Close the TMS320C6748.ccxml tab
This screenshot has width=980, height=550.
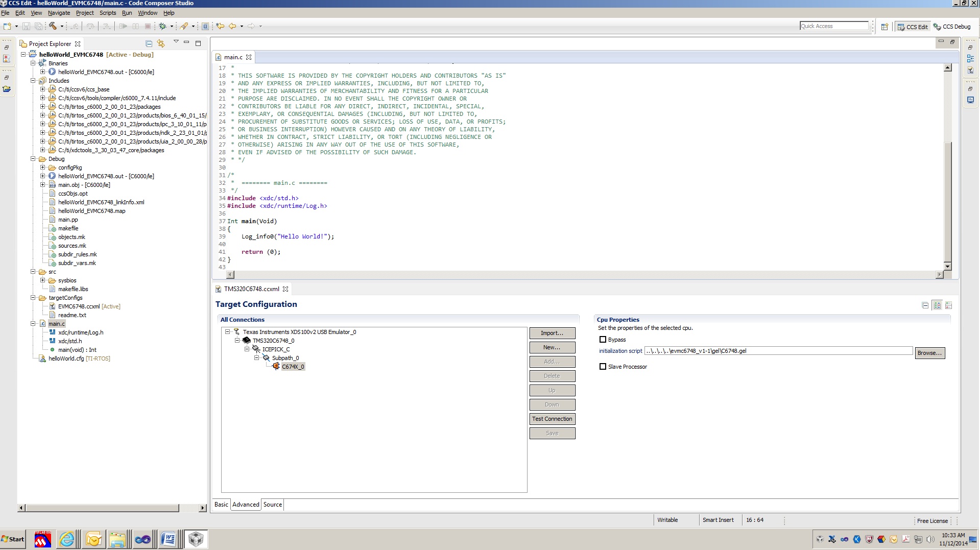point(285,289)
